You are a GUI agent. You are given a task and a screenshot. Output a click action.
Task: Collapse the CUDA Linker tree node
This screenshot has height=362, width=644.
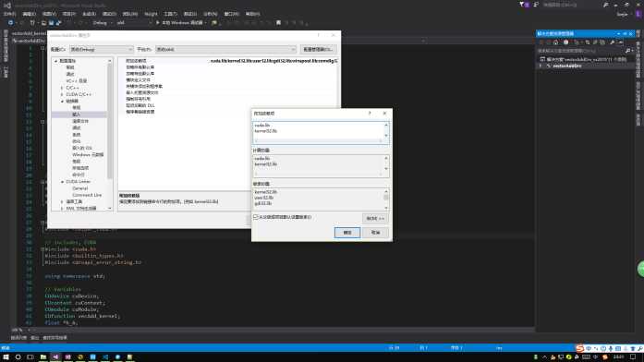[x=62, y=181]
